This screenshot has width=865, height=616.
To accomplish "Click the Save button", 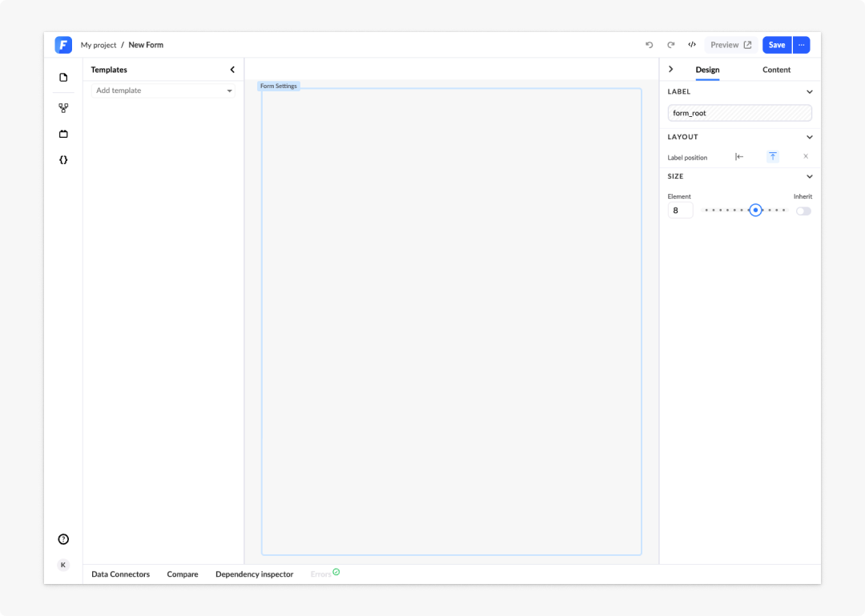I will point(777,45).
